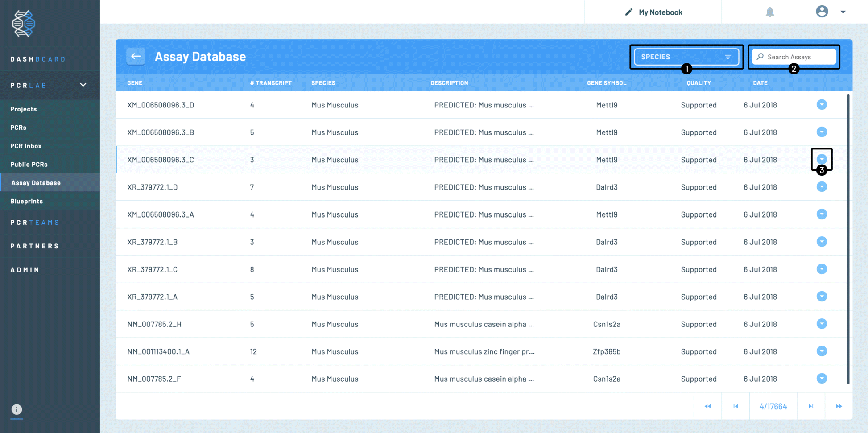Viewport: 868px width, 433px height.
Task: Click the back arrow next to Assay Database
Action: pos(136,56)
